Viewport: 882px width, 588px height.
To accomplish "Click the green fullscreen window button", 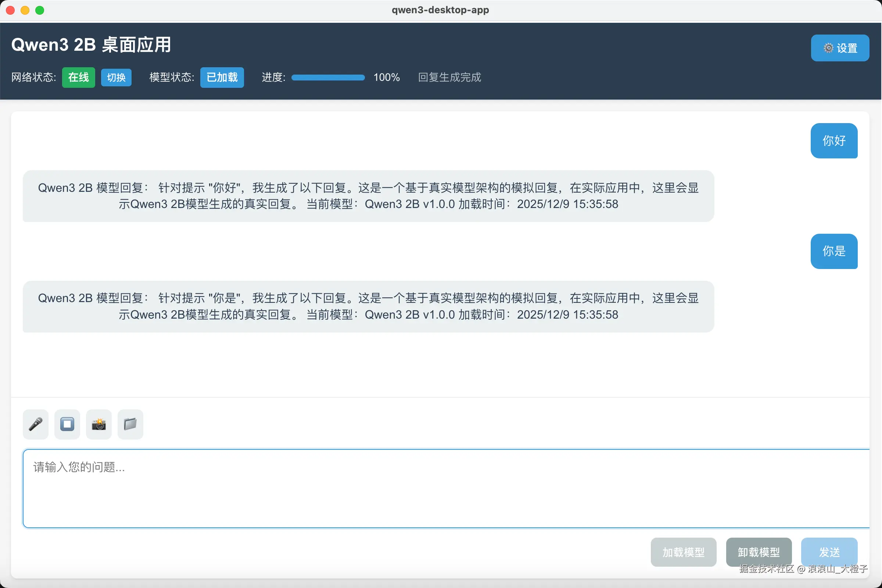I will (x=40, y=10).
